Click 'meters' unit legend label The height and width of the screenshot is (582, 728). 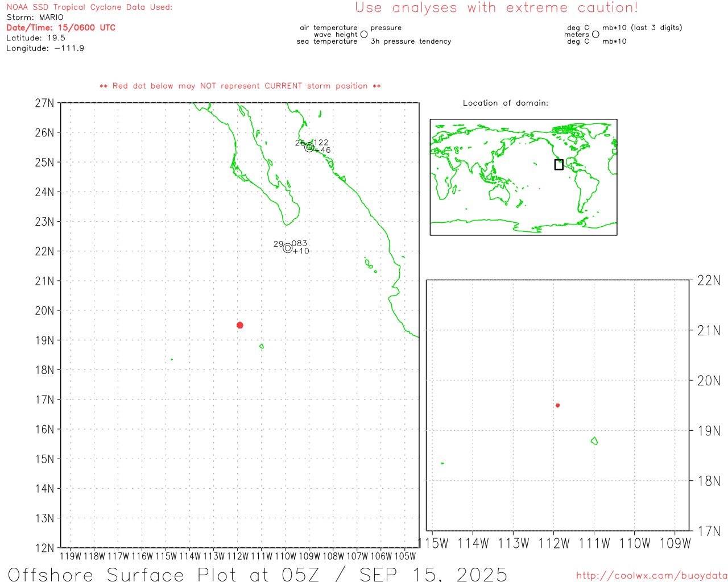tap(577, 34)
